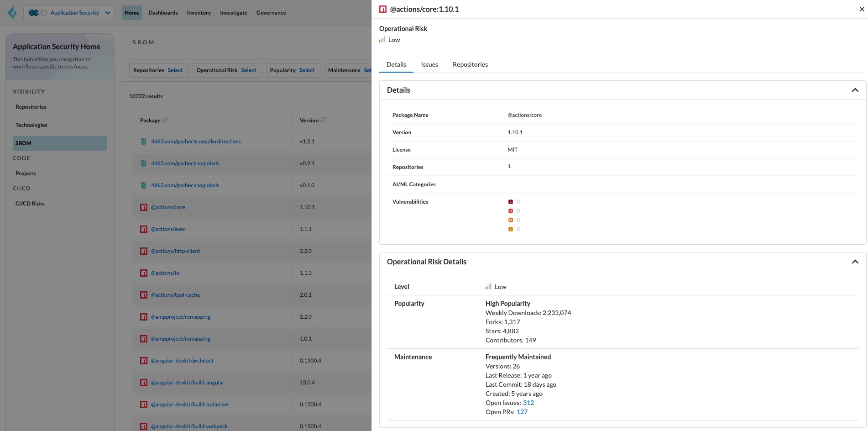Image resolution: width=868 pixels, height=431 pixels.
Task: Open the @actions/exec package link
Action: (x=168, y=229)
